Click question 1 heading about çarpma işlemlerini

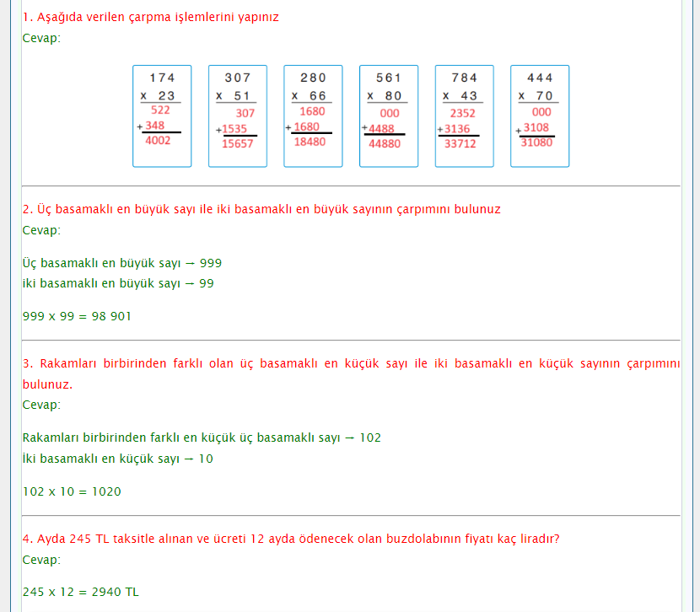click(x=151, y=17)
